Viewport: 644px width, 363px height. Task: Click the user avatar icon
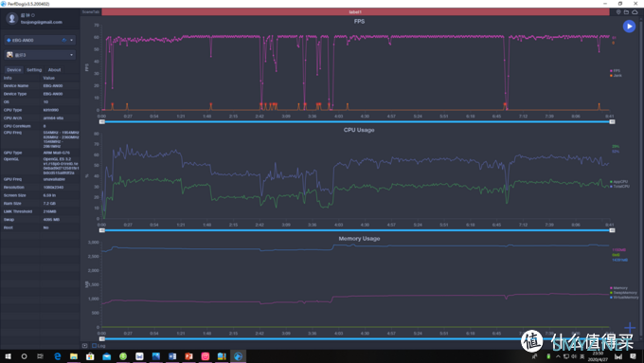click(11, 18)
